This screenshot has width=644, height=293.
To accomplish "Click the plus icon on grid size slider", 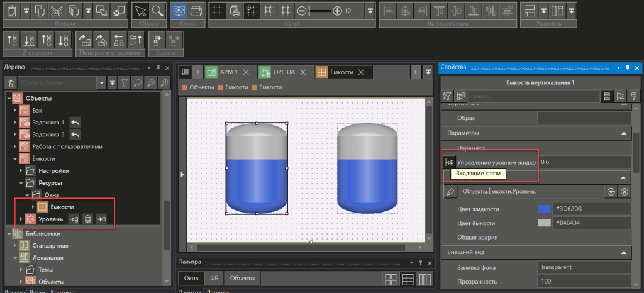I will (338, 11).
